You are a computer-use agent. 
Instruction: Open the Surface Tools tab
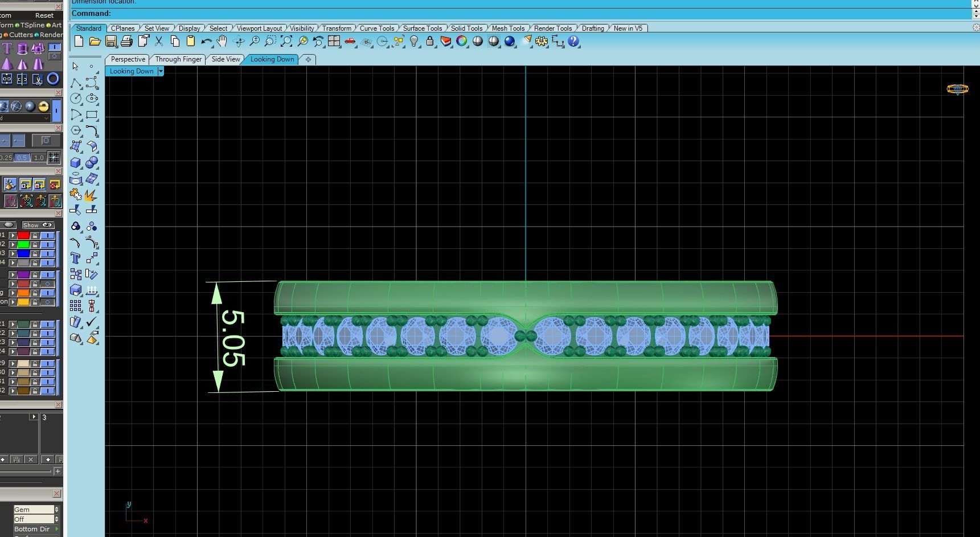coord(423,28)
